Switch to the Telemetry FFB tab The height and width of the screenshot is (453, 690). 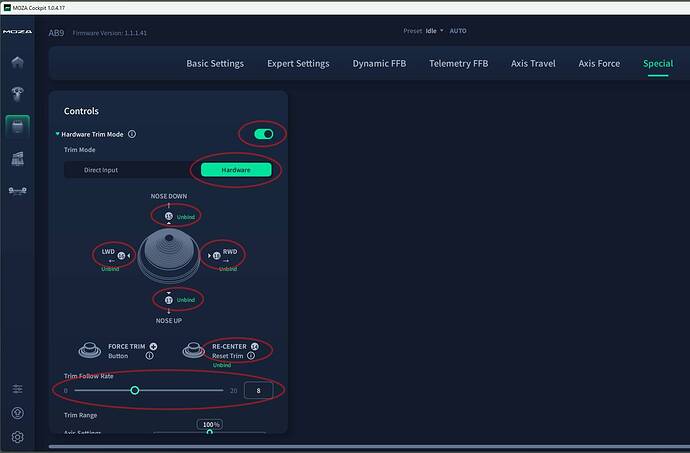[459, 64]
